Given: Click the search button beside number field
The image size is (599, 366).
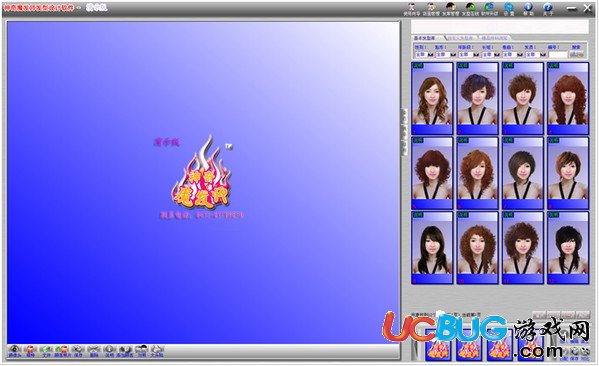Looking at the screenshot, I should (576, 54).
